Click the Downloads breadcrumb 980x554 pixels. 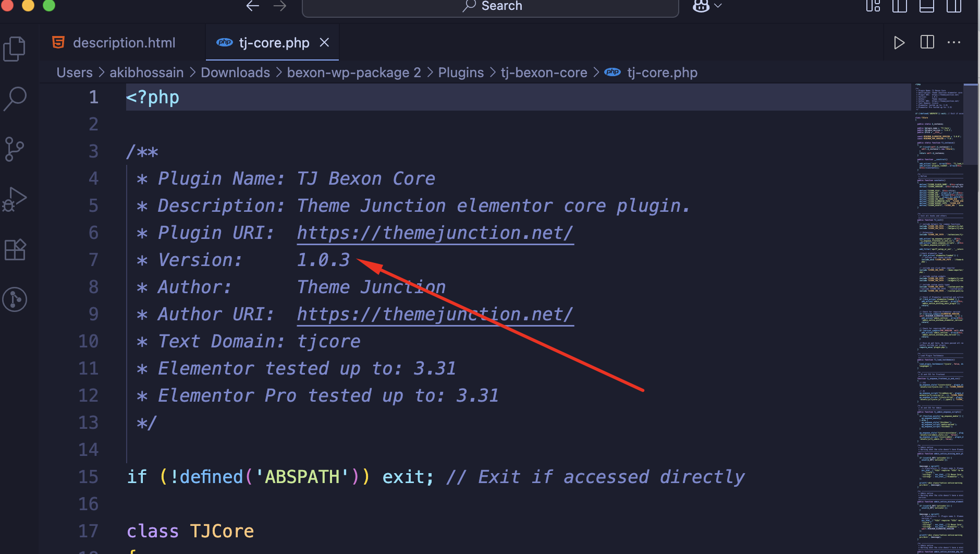[236, 73]
